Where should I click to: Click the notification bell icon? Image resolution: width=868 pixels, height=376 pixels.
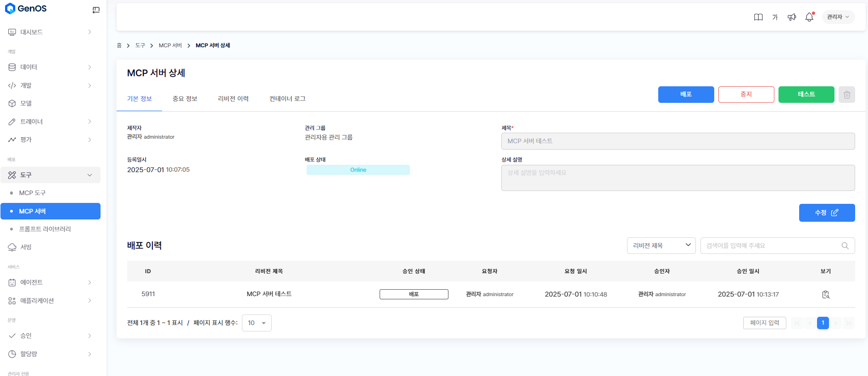(809, 17)
